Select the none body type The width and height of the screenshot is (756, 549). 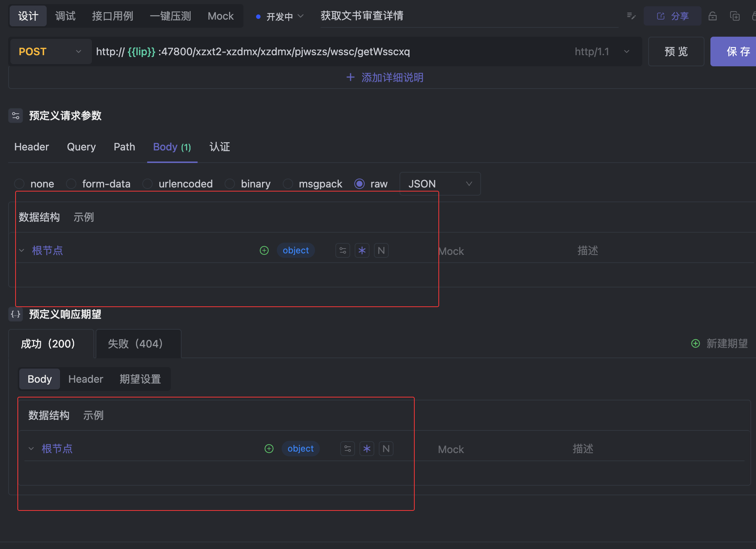tap(19, 184)
